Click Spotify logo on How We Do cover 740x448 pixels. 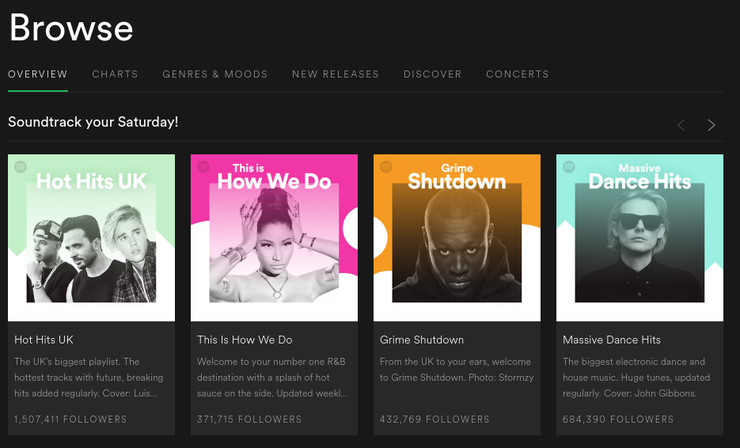(203, 167)
